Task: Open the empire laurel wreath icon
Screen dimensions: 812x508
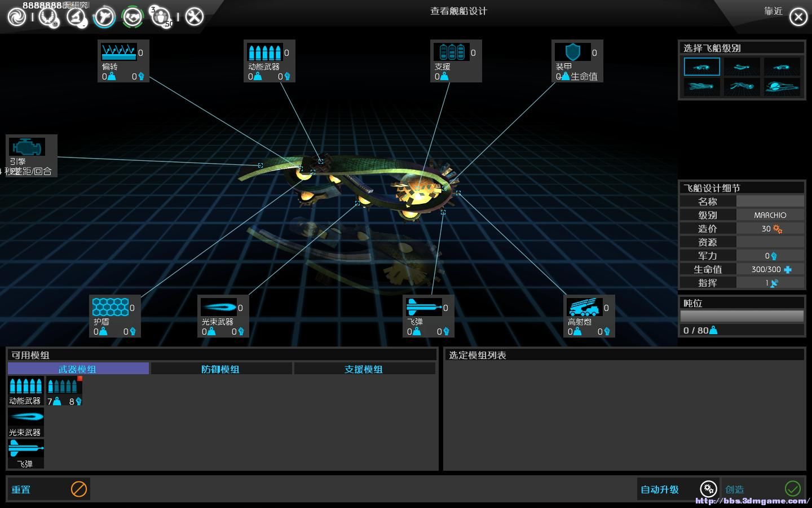Action: point(48,17)
